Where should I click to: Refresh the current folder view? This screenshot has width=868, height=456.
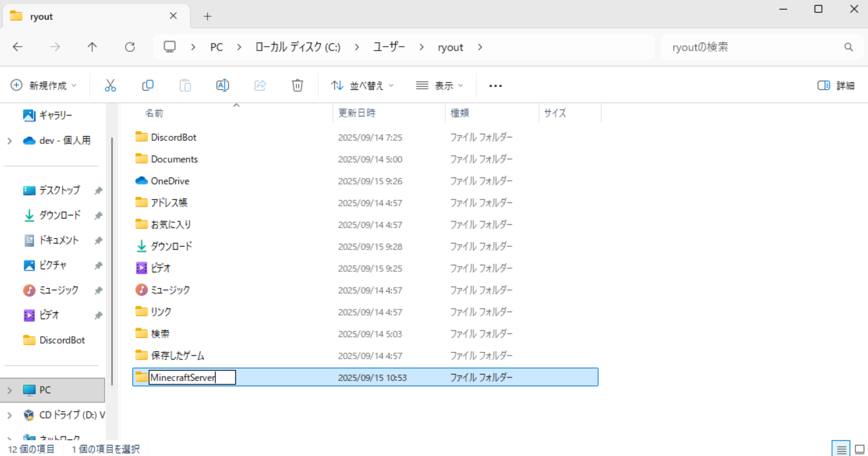130,47
